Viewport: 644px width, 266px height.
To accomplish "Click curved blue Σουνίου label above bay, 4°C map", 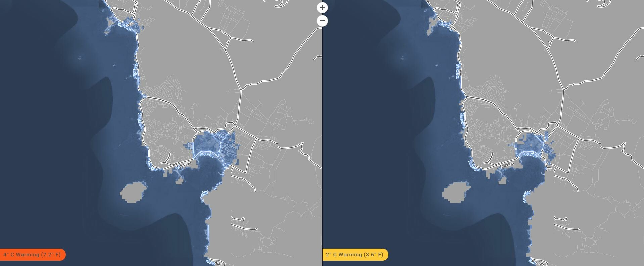I will tap(207, 154).
